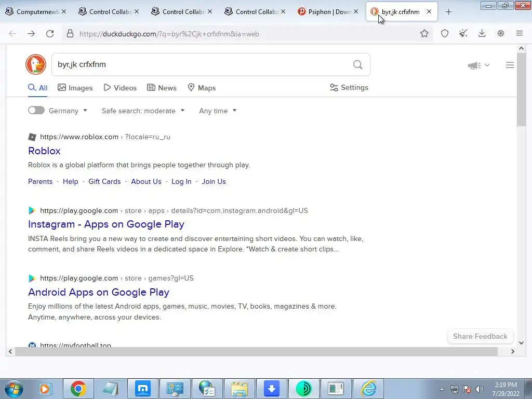Open the DuckDuckGo side menu
This screenshot has height=399, width=532.
click(510, 65)
